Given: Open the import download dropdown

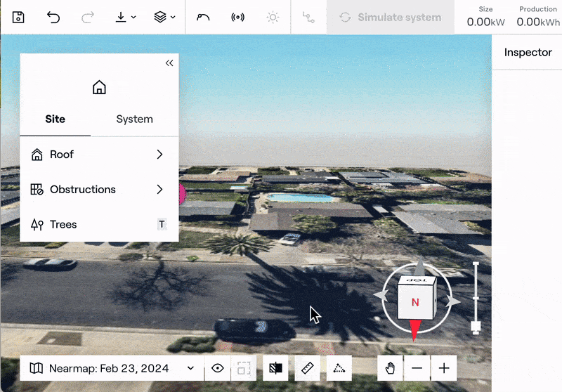Looking at the screenshot, I should tap(126, 17).
